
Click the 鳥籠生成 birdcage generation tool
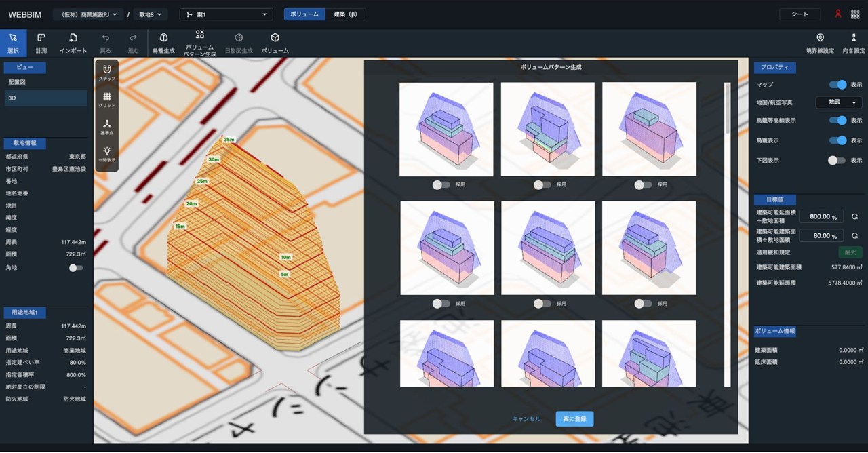coord(163,43)
